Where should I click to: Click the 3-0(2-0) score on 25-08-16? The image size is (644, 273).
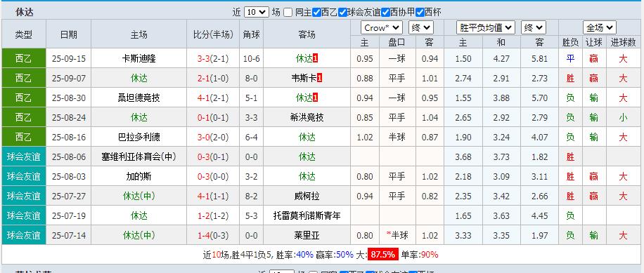pos(213,137)
